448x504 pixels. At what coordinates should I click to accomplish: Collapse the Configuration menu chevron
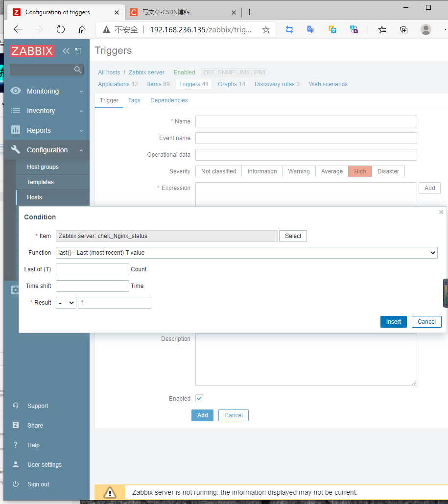(x=81, y=150)
